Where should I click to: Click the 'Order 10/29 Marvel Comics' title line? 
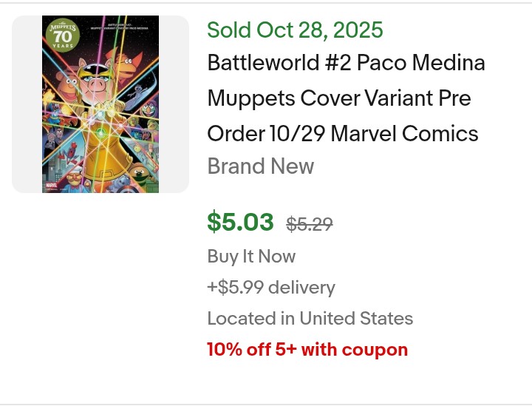(343, 134)
